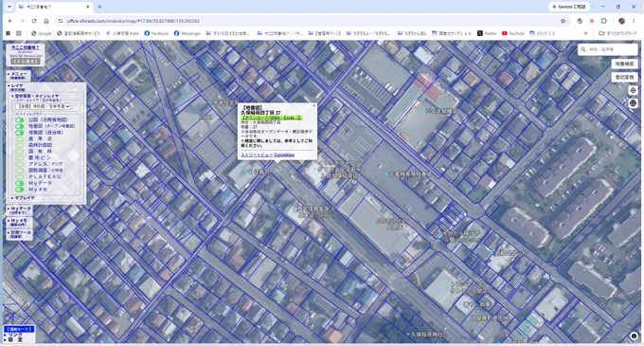Viewport: 644px width, 346px height.
Task: Click the 3D表示 button
Action: pos(26,62)
